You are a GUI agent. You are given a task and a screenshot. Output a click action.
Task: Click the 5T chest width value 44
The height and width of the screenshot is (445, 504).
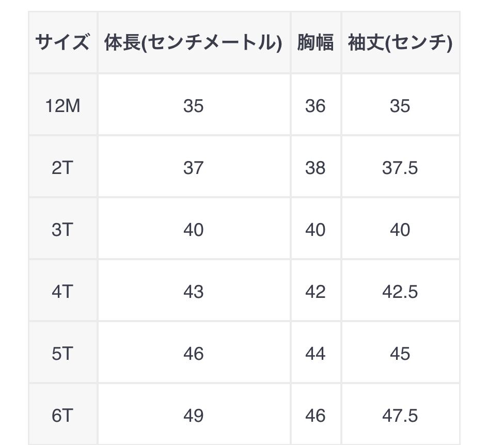[x=315, y=354]
